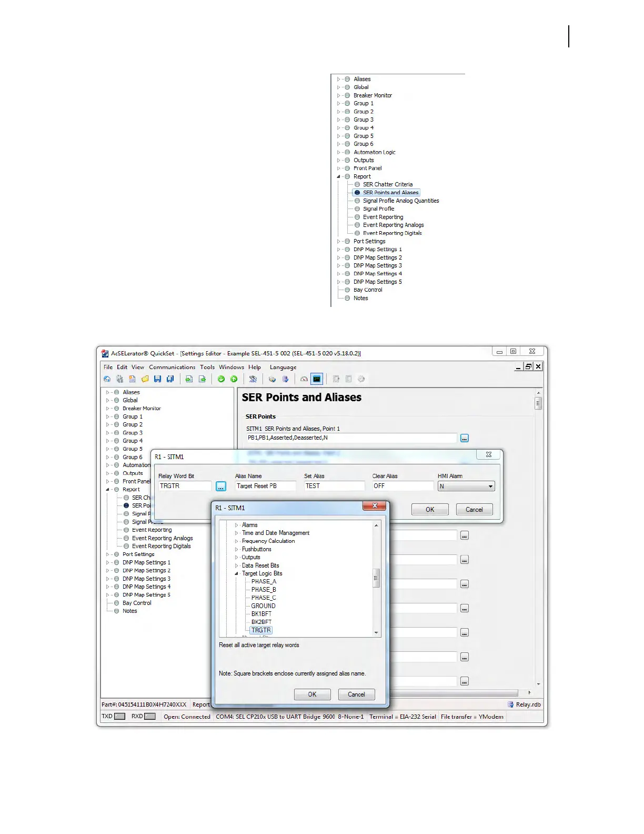
Task: Open settings with the yellow folder icon
Action: point(145,379)
